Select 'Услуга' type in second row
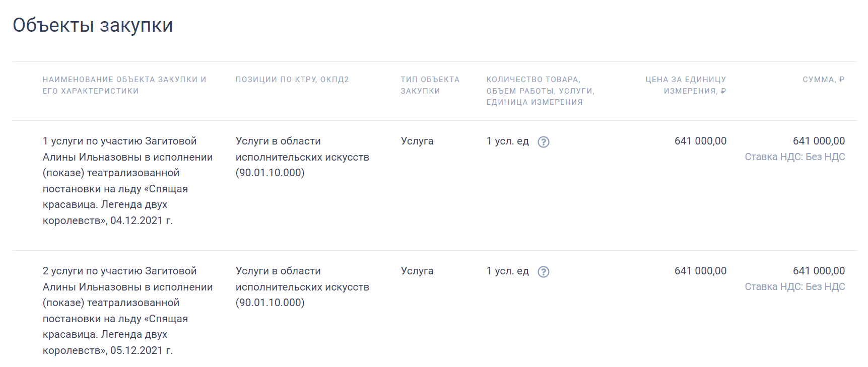This screenshot has height=367, width=868. pos(417,271)
